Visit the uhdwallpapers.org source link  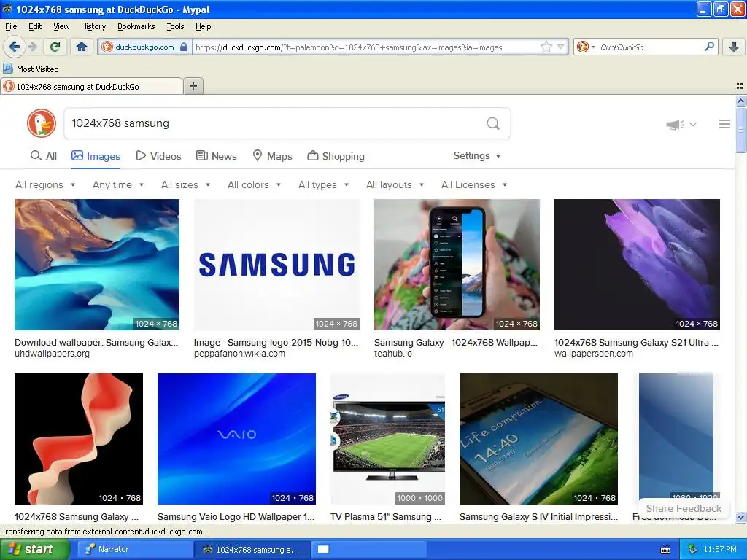click(x=52, y=354)
